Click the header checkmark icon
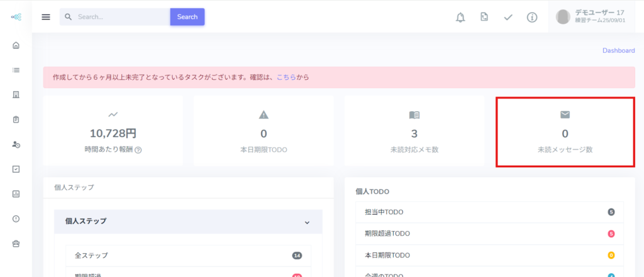The width and height of the screenshot is (644, 277). [x=508, y=17]
